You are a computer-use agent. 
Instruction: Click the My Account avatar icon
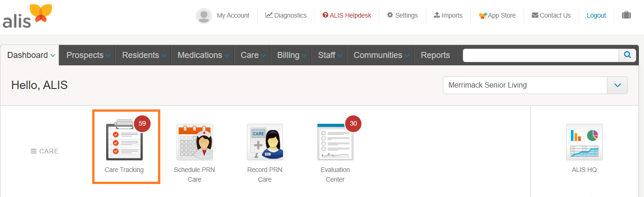coord(204,16)
